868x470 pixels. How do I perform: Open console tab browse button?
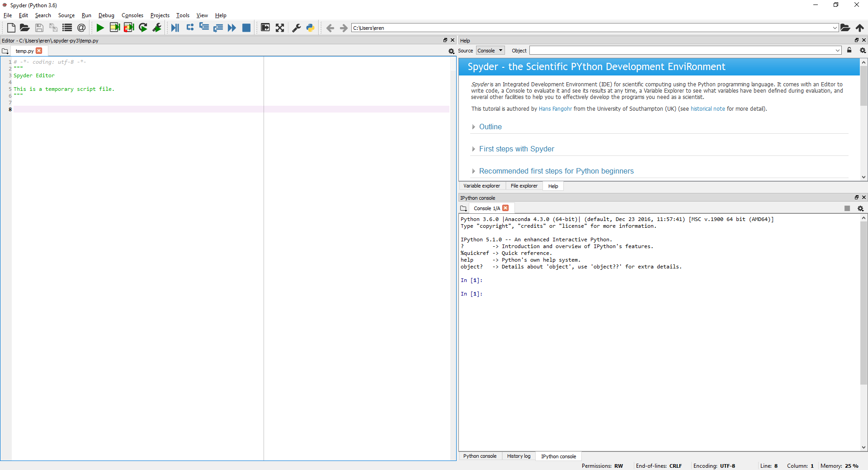463,208
